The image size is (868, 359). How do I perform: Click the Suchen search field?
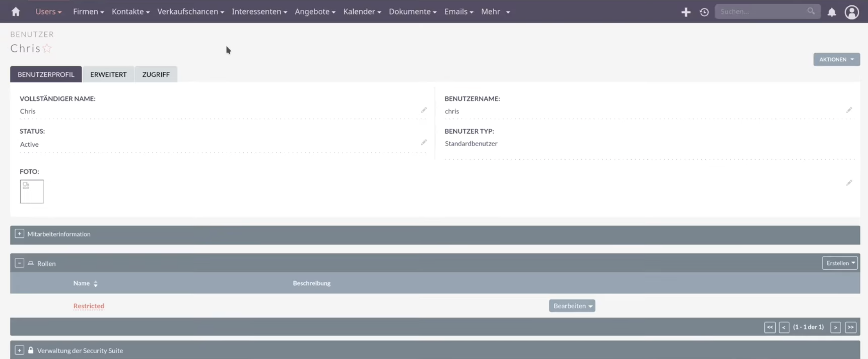tap(762, 12)
